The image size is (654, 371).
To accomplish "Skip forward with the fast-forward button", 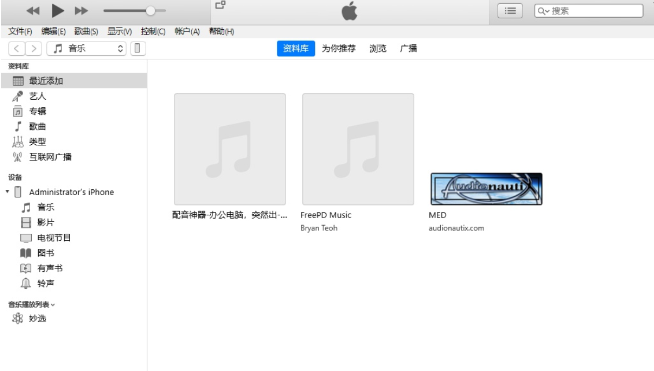I will tap(81, 11).
